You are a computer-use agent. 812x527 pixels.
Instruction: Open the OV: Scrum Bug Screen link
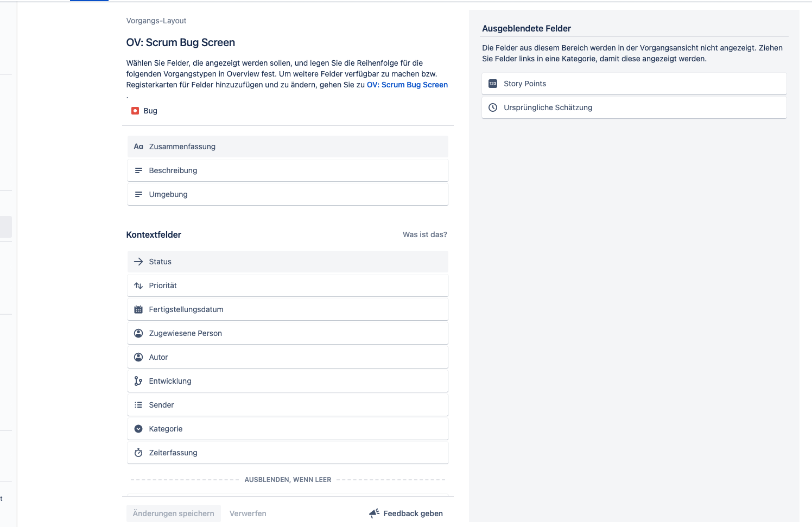click(x=407, y=85)
